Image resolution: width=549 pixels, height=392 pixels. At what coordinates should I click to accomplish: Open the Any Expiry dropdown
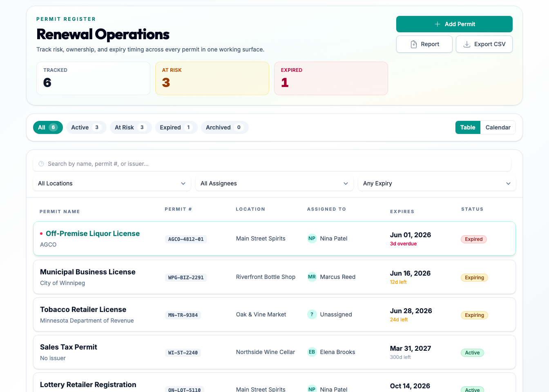tap(437, 183)
